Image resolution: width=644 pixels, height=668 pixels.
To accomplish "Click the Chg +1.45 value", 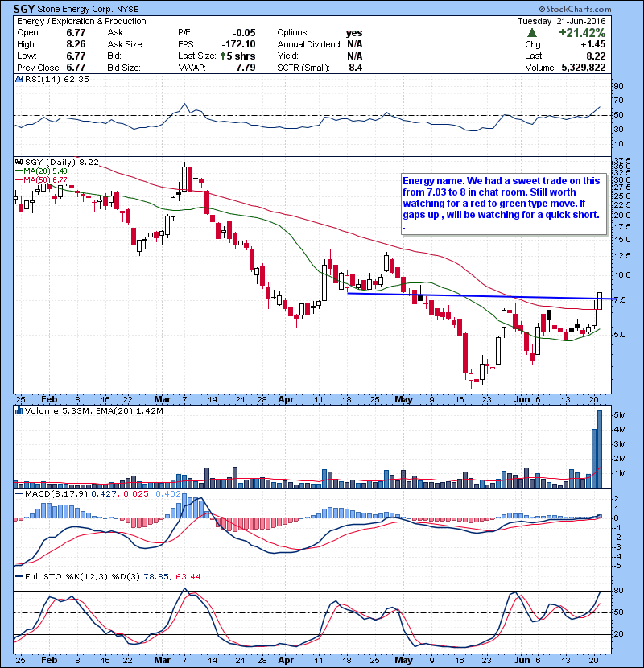I will click(592, 44).
